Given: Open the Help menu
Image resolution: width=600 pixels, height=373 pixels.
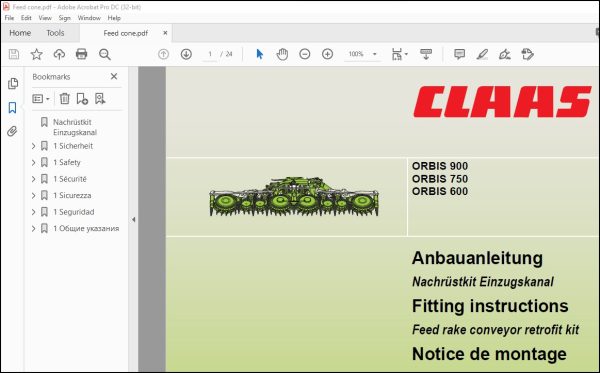Looking at the screenshot, I should tap(114, 18).
